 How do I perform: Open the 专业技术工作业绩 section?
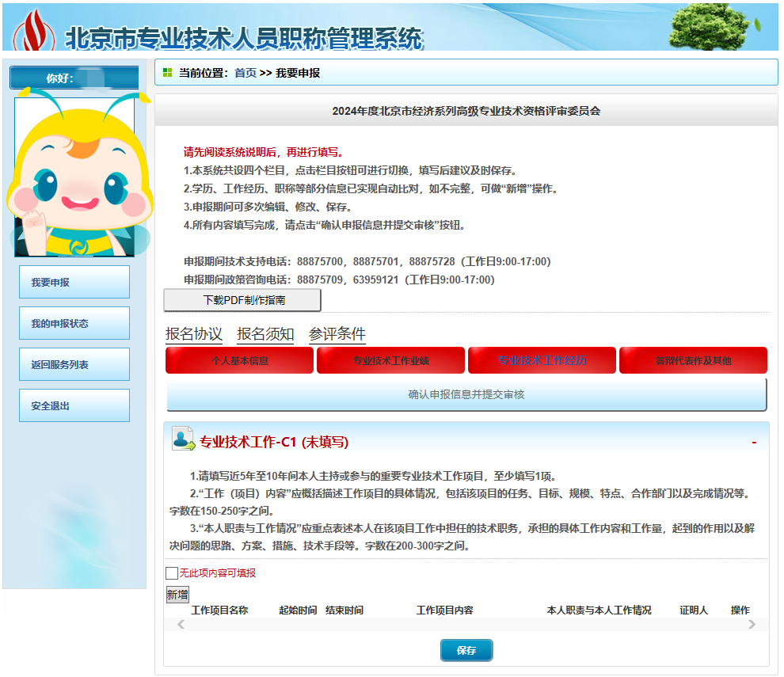(390, 359)
